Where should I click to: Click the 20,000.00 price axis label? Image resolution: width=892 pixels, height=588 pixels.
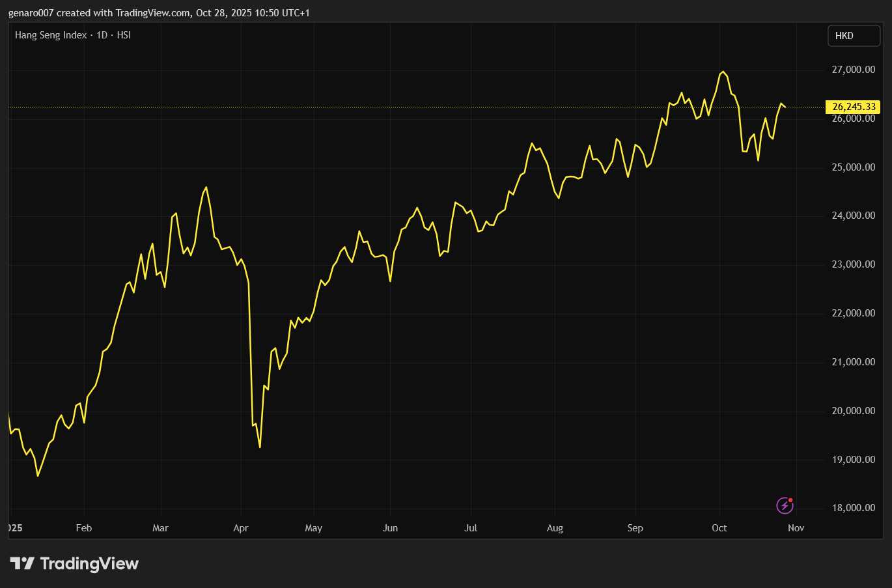coord(854,411)
